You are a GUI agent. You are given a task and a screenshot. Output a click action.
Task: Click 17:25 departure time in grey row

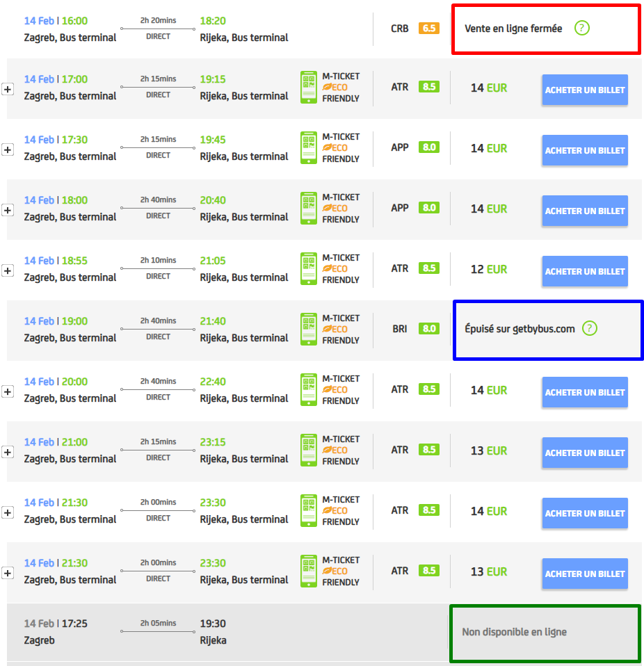click(74, 624)
